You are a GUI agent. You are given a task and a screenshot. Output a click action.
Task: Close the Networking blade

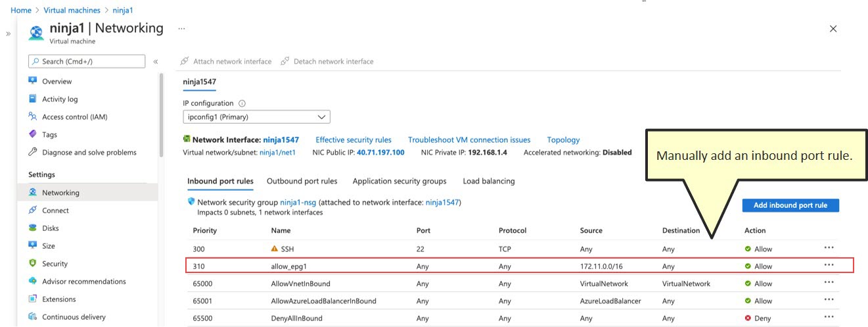point(833,29)
